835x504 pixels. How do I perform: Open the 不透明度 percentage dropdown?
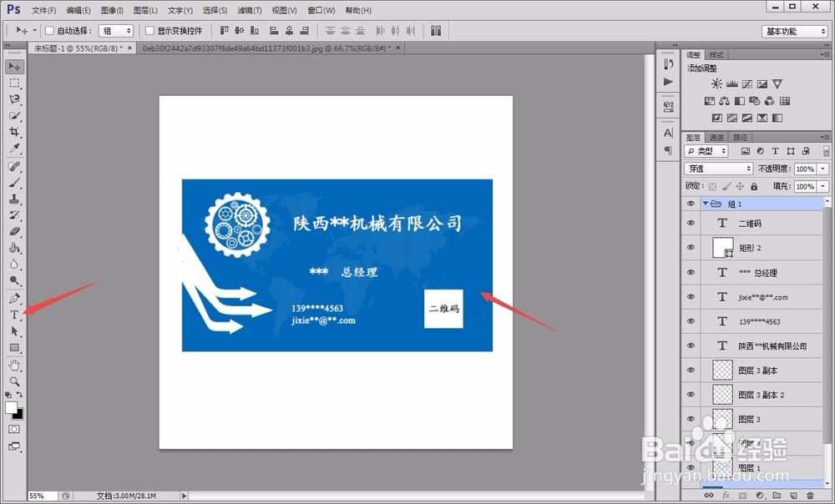822,169
